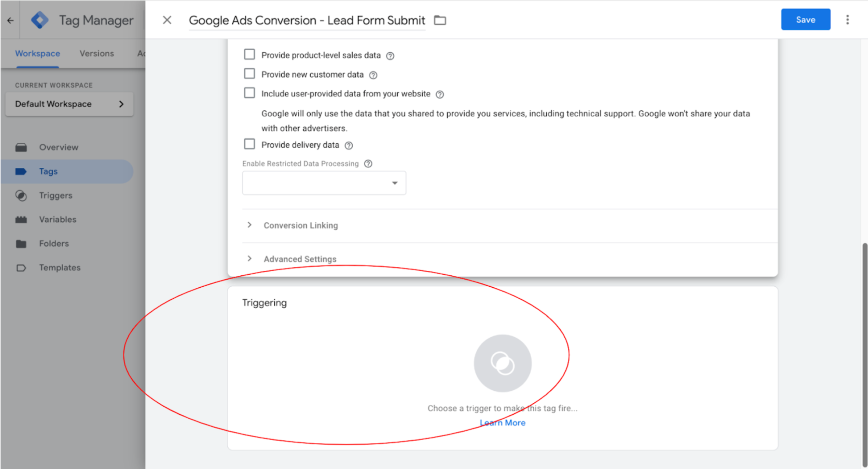Open Triggers in the left sidebar
This screenshot has height=470, width=868.
56,195
